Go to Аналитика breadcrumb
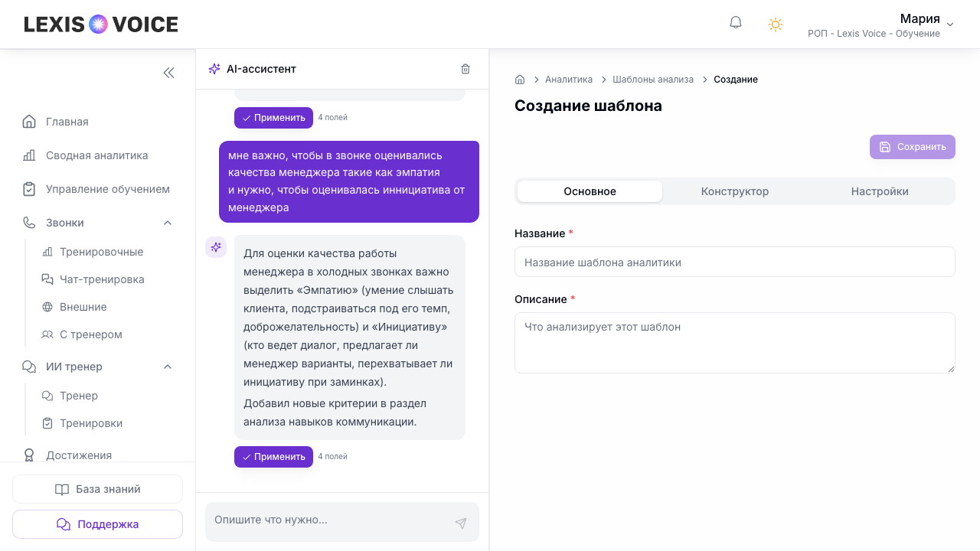The image size is (980, 551). (x=569, y=80)
